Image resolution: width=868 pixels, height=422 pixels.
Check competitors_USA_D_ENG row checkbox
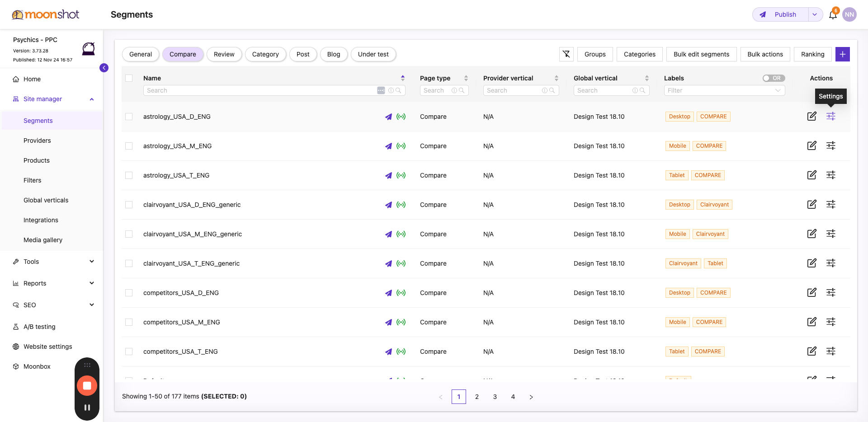pos(129,293)
